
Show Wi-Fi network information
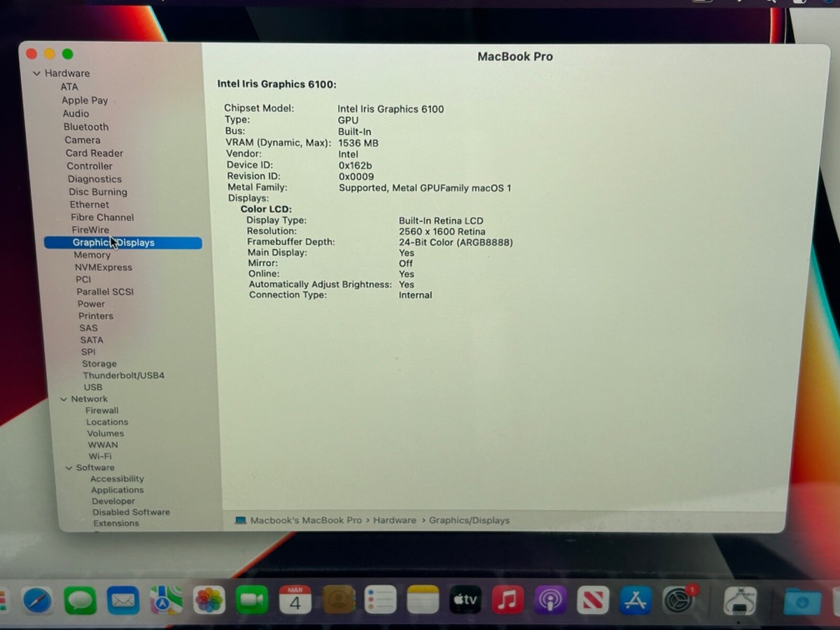100,456
